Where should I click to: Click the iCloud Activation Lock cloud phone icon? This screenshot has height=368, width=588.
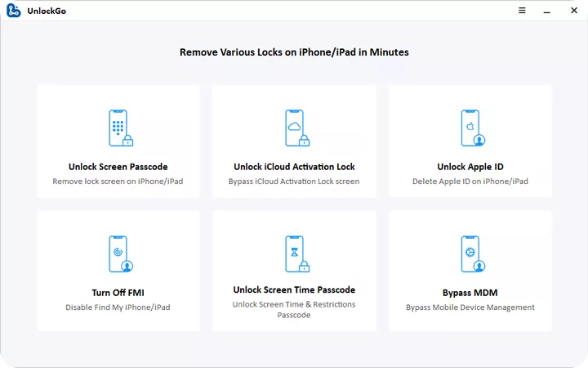(297, 128)
